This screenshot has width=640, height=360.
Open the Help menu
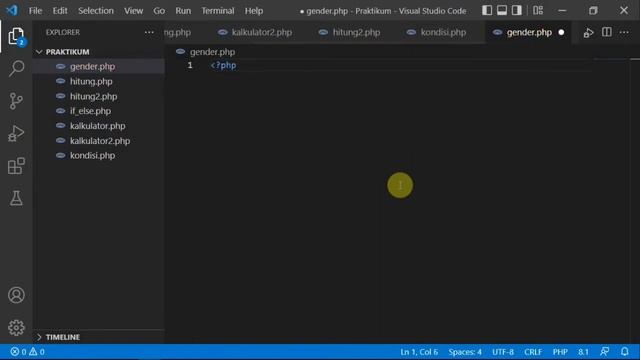tap(254, 11)
